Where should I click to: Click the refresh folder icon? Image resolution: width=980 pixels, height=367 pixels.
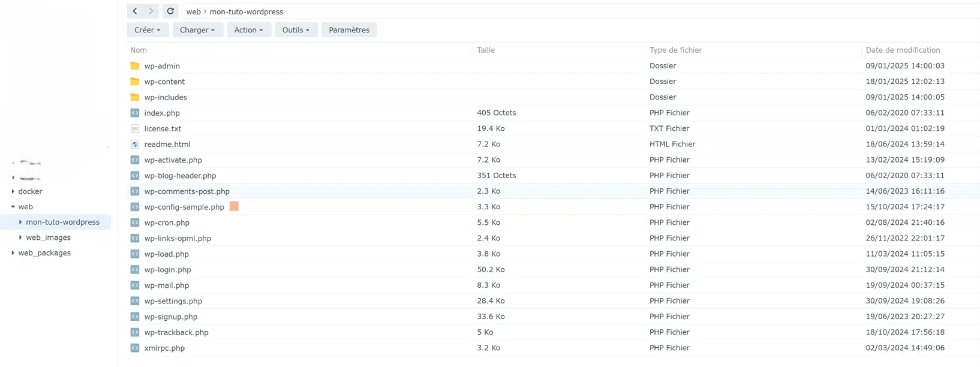(170, 11)
